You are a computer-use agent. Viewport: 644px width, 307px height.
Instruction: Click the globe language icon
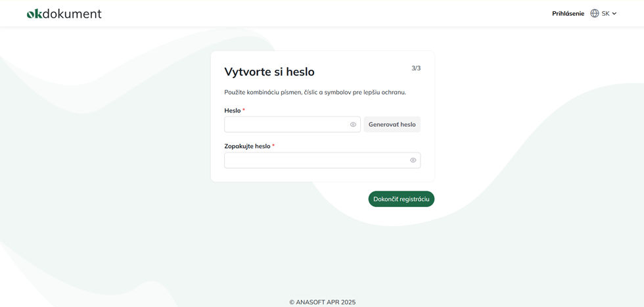pos(595,13)
